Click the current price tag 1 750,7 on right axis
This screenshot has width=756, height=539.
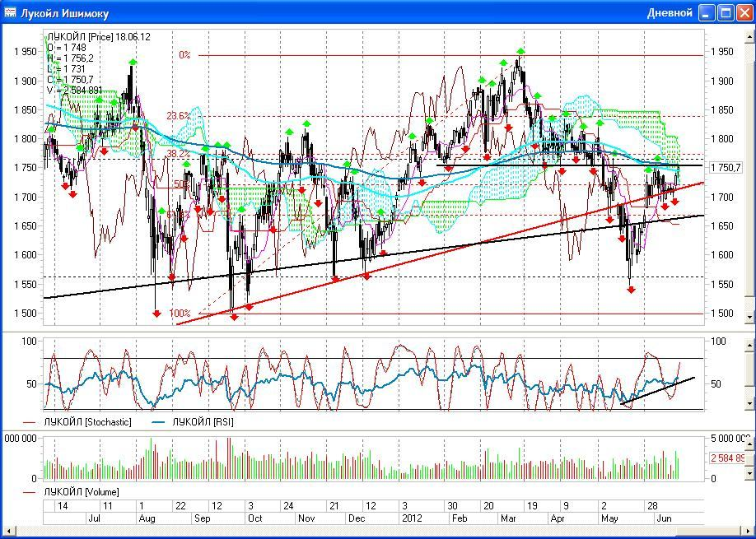point(726,167)
